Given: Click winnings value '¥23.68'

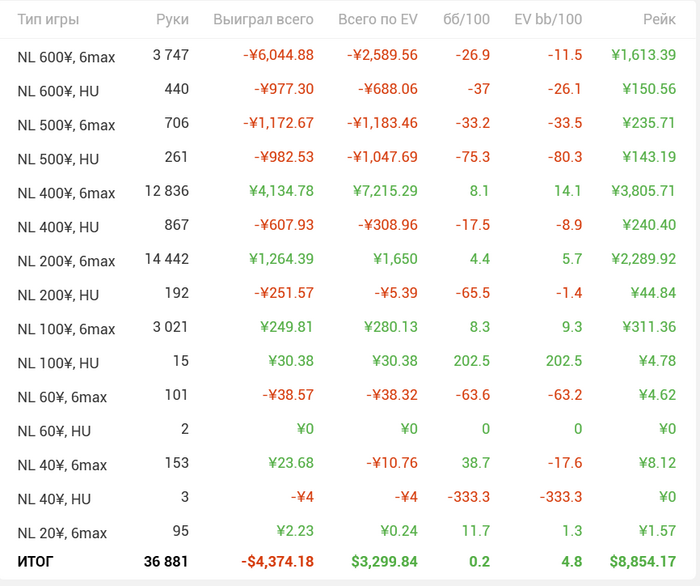Looking at the screenshot, I should (x=291, y=463).
